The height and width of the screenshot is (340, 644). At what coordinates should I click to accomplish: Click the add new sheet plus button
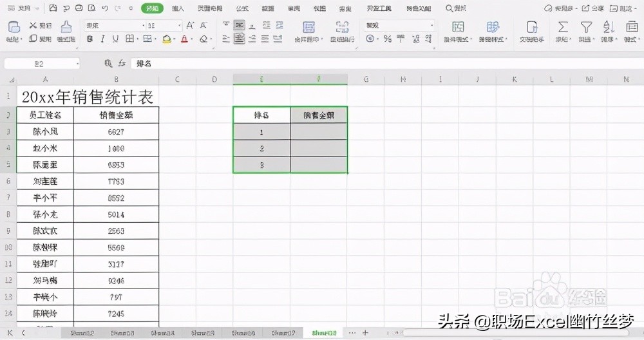point(365,333)
